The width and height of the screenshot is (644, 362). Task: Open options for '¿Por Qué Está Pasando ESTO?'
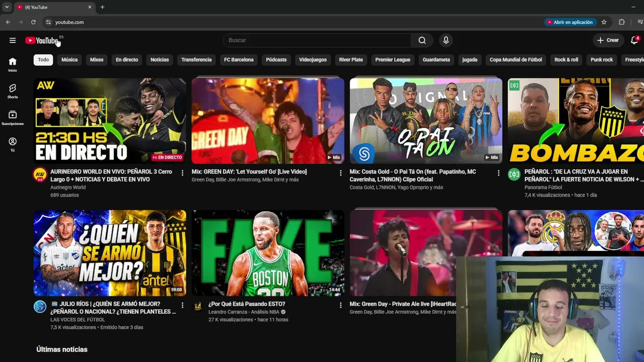click(x=341, y=305)
